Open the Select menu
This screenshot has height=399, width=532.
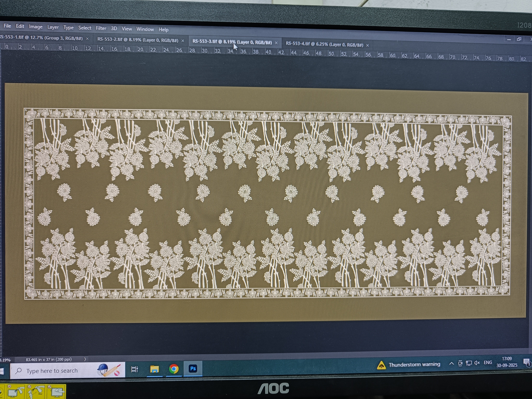click(x=85, y=28)
